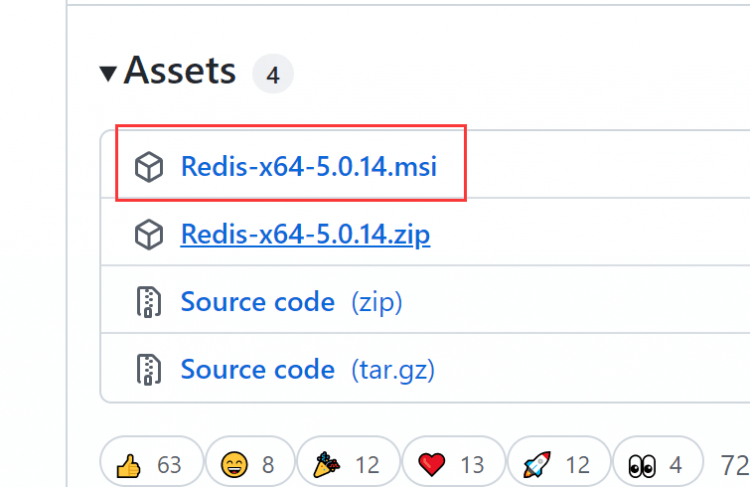Click package icon beside Redis-x64-5.0.14.zip
Viewport: 750px width, 487px height.
[148, 235]
